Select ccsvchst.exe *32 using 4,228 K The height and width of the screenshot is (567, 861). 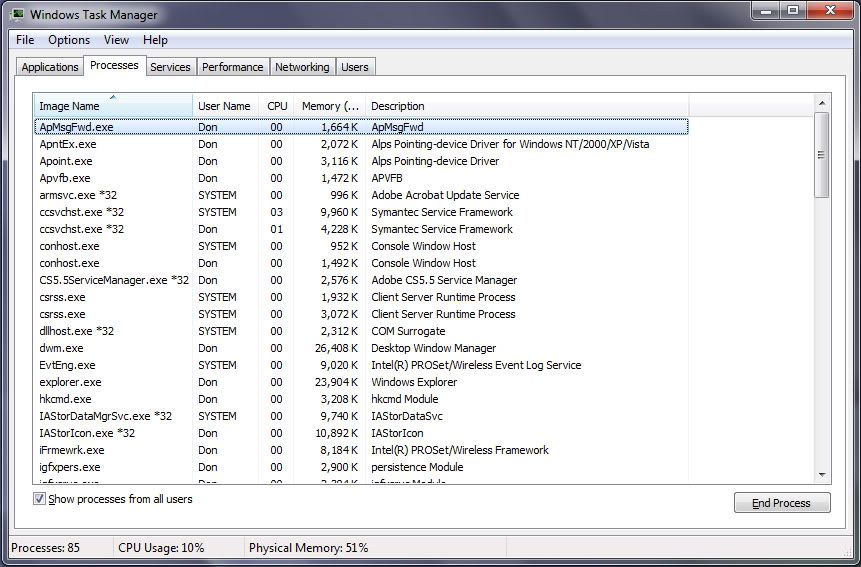[x=361, y=229]
